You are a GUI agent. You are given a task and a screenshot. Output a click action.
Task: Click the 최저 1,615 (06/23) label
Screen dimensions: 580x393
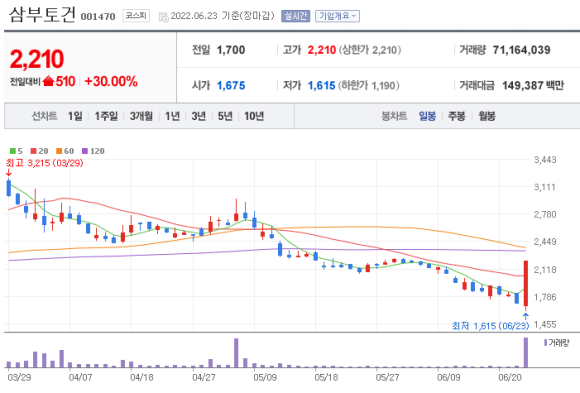490,326
